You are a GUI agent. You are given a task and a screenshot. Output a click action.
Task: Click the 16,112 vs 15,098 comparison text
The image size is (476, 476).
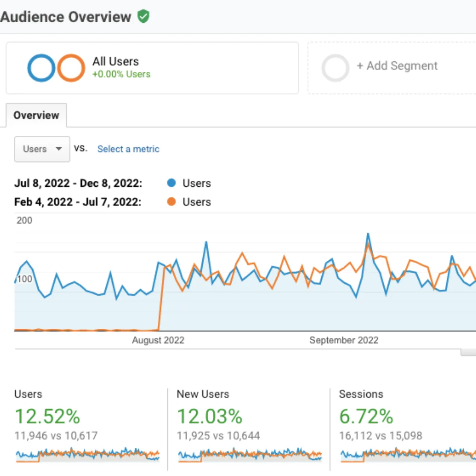point(380,435)
